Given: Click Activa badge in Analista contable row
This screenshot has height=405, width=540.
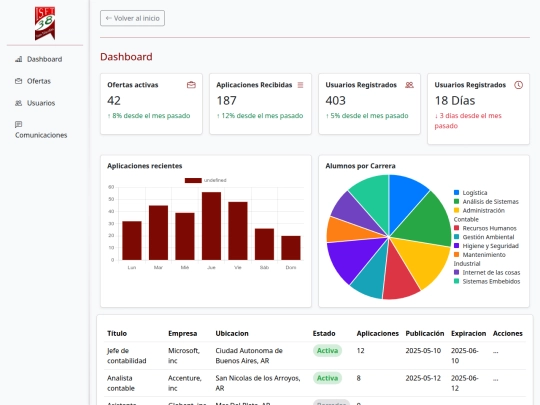Looking at the screenshot, I should [327, 378].
